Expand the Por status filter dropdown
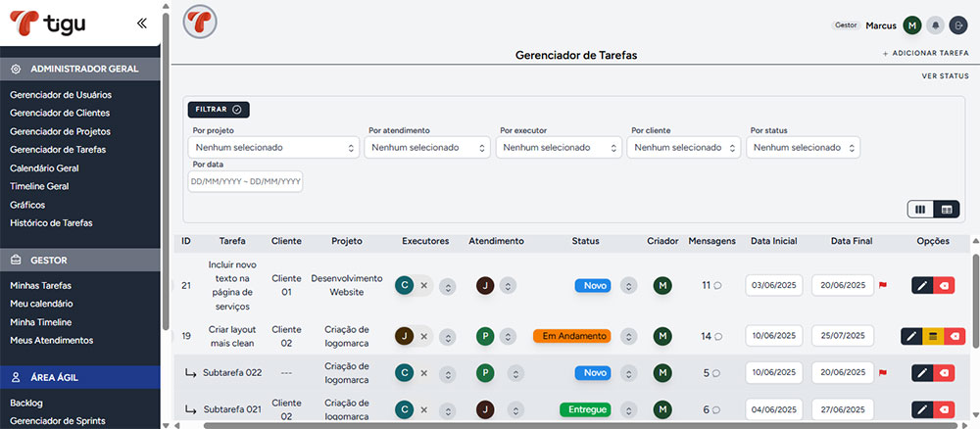This screenshot has width=980, height=429. click(804, 148)
